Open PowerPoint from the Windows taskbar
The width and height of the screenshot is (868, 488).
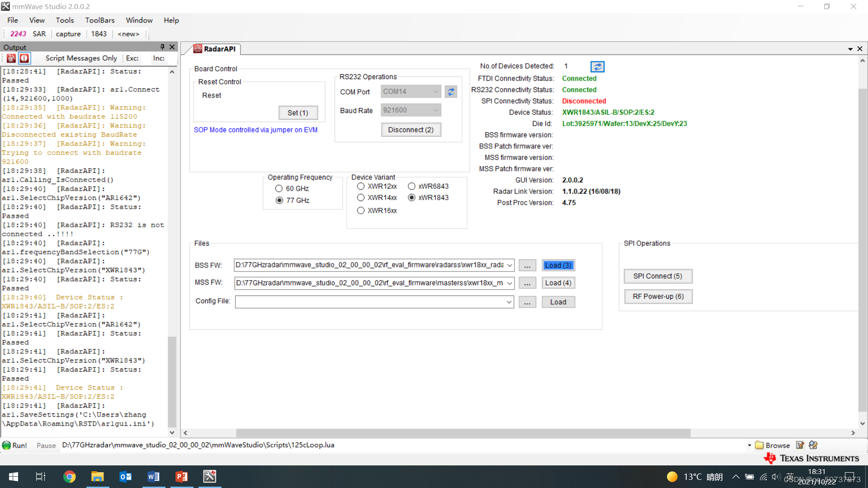click(x=181, y=476)
